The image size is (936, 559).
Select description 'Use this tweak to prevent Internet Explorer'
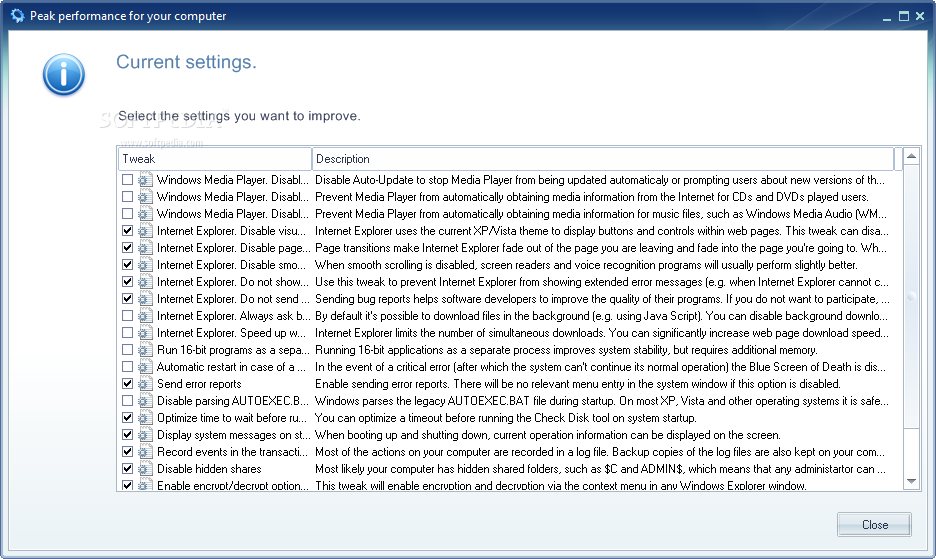602,282
